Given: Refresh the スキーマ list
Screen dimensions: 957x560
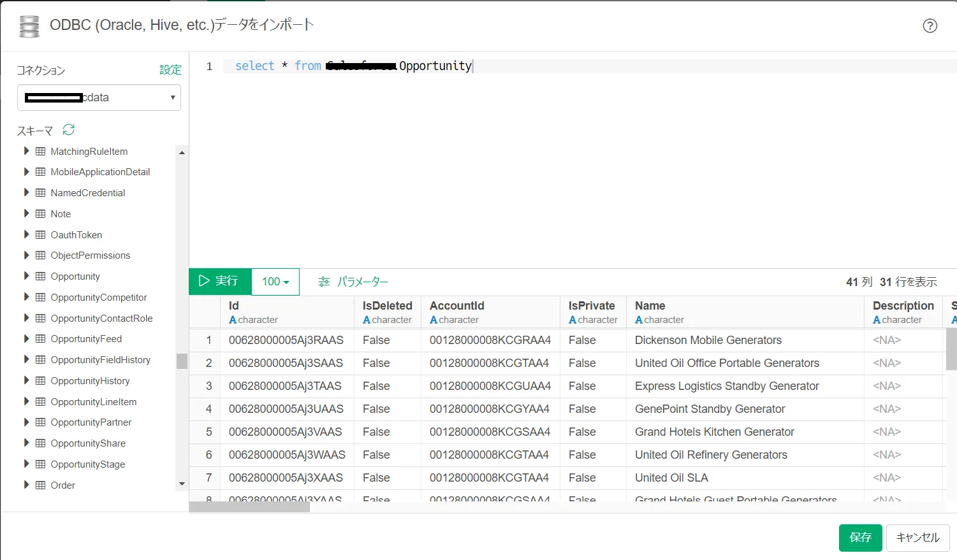Looking at the screenshot, I should coord(68,129).
